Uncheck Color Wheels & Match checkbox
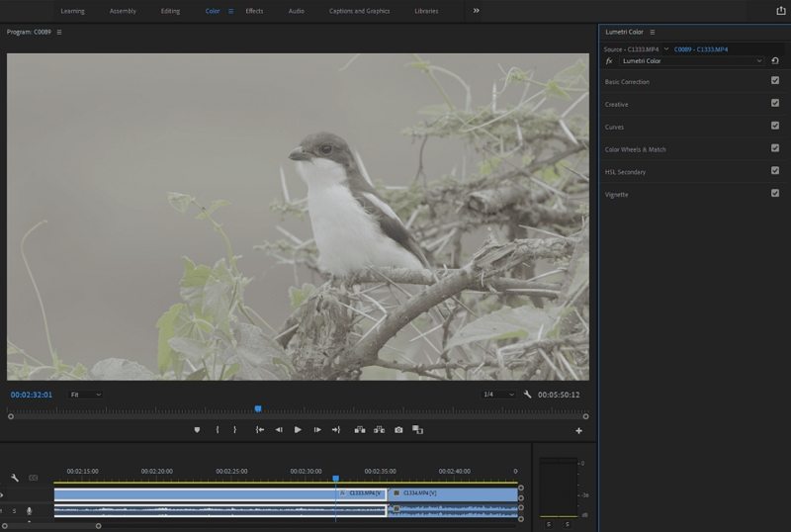 (x=775, y=148)
